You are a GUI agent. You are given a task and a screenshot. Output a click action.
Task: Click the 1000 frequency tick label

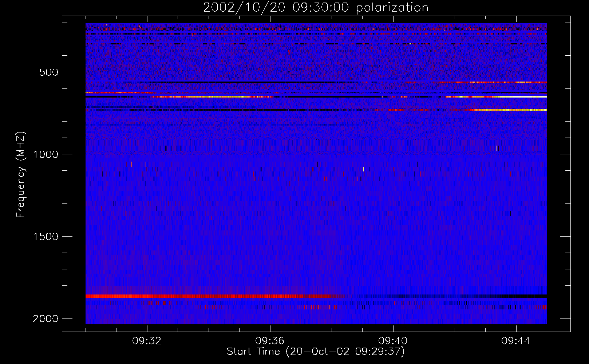coord(46,154)
